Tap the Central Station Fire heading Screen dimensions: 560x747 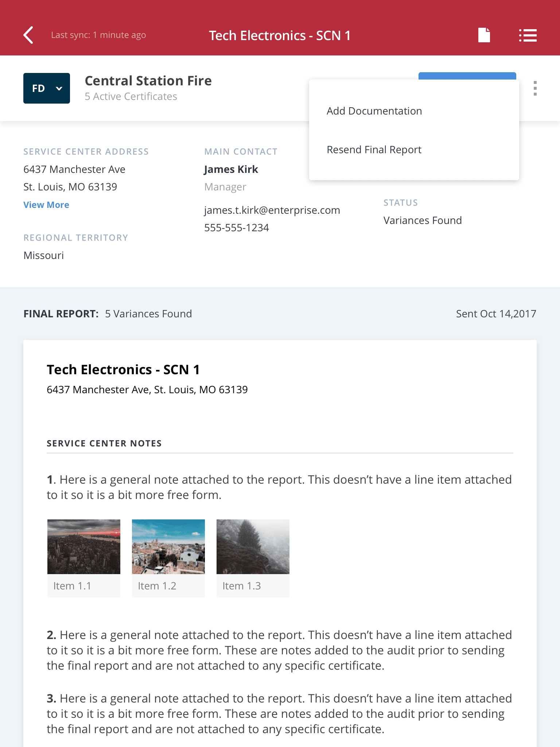pos(148,81)
